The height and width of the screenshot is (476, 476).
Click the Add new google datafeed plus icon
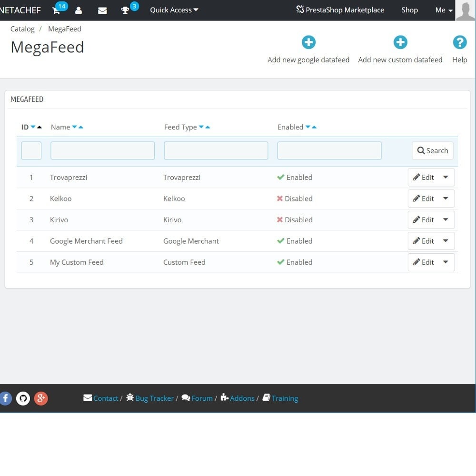point(308,42)
